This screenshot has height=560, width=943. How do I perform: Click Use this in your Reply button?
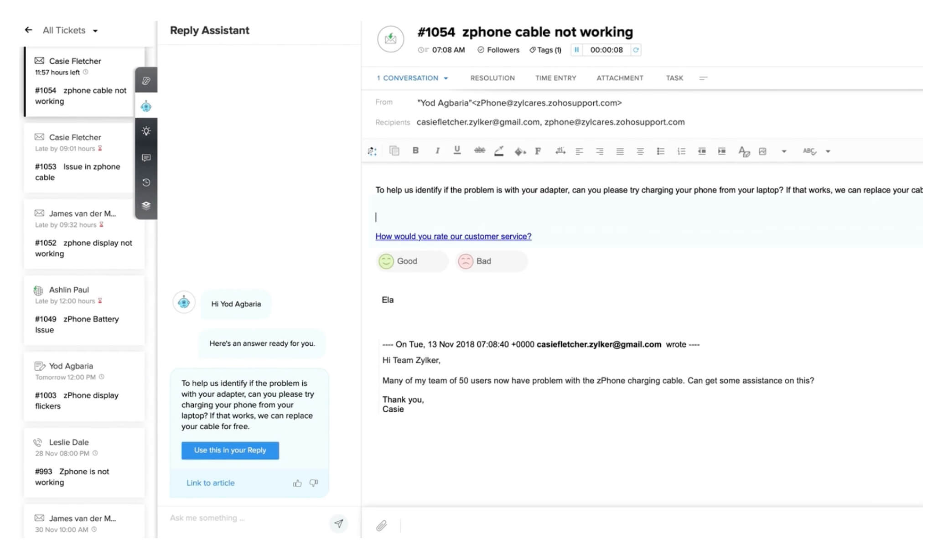(229, 449)
